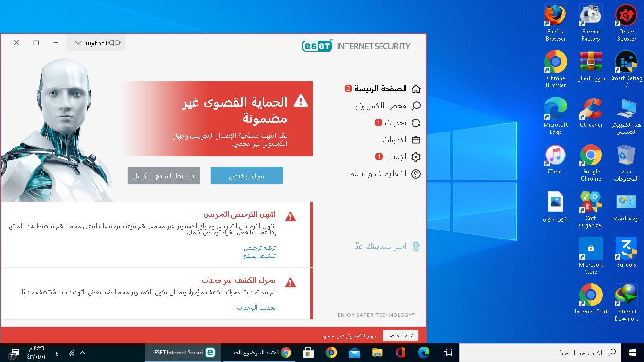Open CCleaner desktop icon
The image size is (644, 362).
click(x=591, y=113)
